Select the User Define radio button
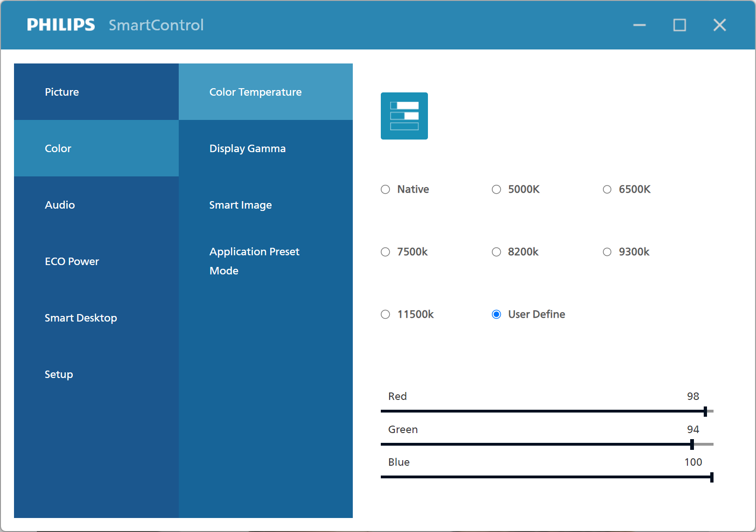 point(497,315)
